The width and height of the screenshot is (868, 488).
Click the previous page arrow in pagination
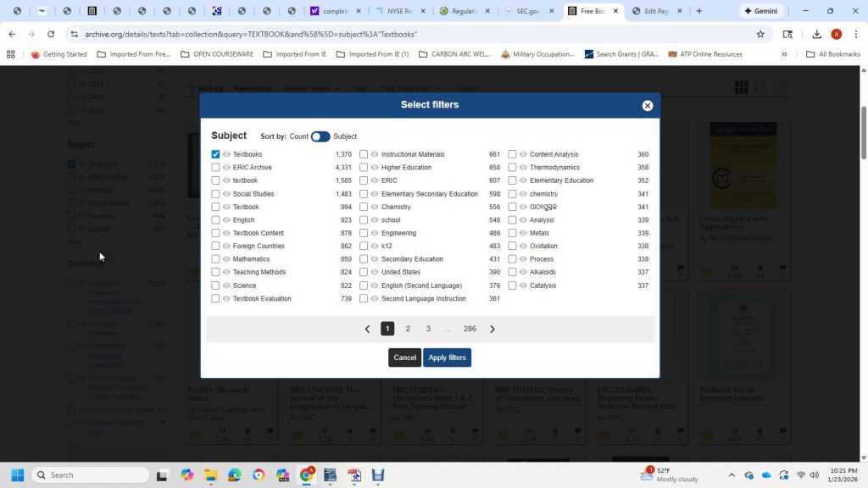(x=367, y=329)
